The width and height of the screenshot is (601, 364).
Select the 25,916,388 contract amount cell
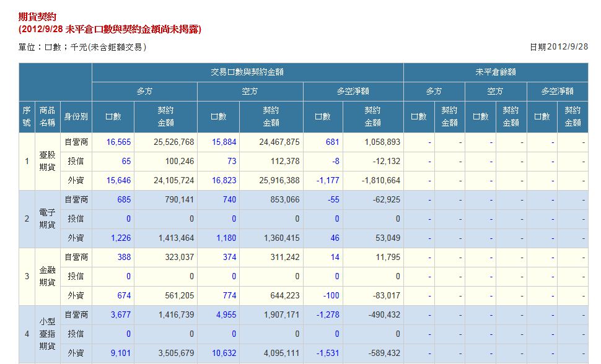pos(271,181)
